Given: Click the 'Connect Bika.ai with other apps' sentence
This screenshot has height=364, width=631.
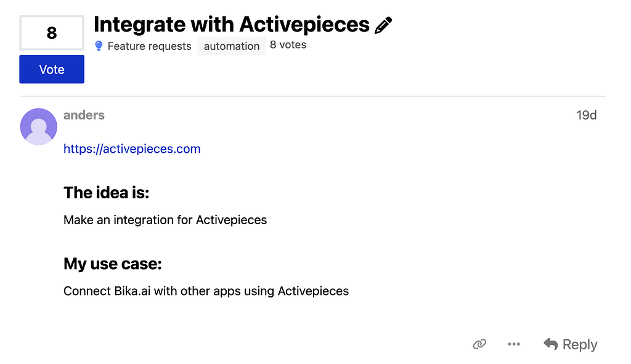Looking at the screenshot, I should click(206, 291).
